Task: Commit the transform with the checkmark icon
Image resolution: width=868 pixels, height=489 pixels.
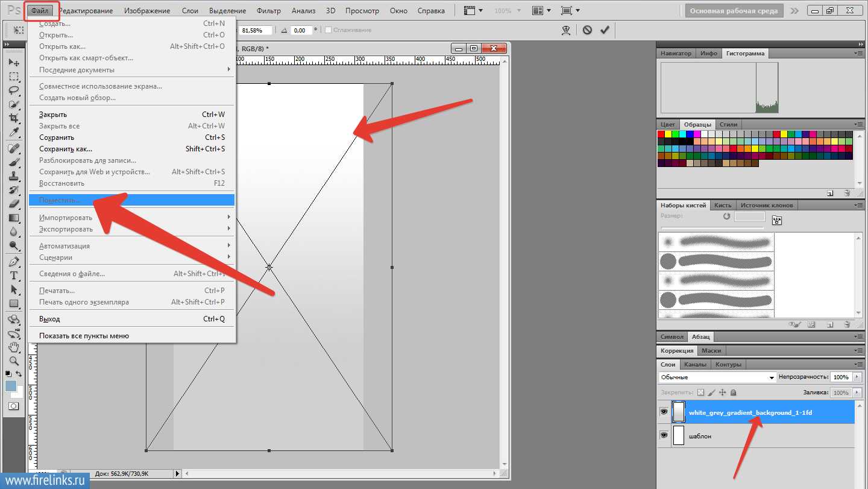Action: [605, 30]
